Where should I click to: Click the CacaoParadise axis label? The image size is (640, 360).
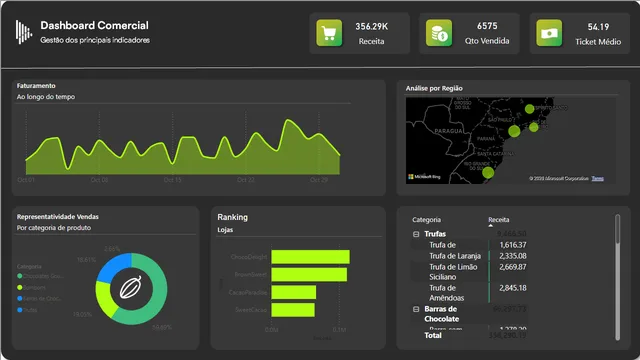pyautogui.click(x=248, y=293)
